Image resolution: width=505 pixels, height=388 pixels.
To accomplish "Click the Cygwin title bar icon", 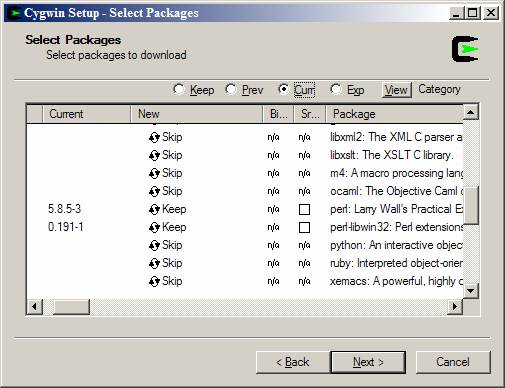I will [x=14, y=13].
